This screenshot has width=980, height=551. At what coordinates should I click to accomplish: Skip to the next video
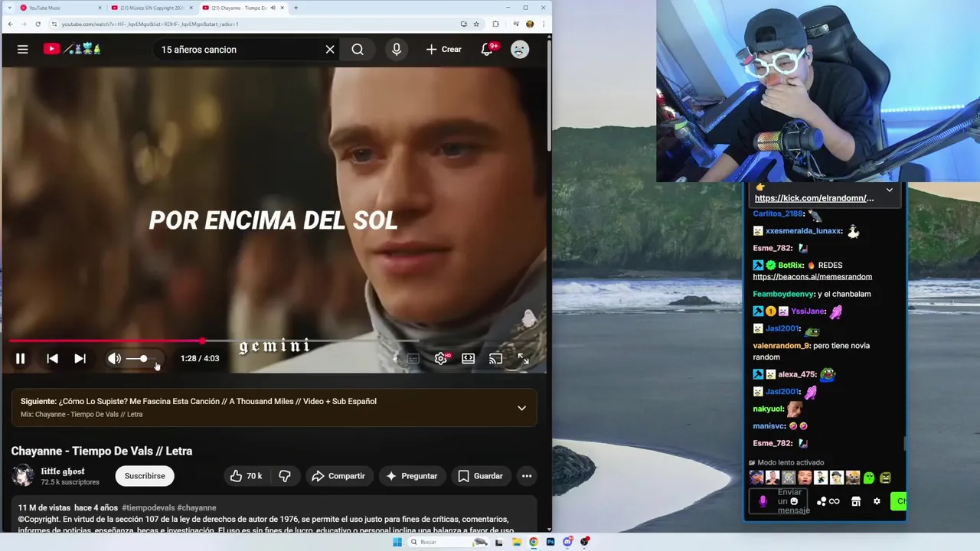[80, 358]
